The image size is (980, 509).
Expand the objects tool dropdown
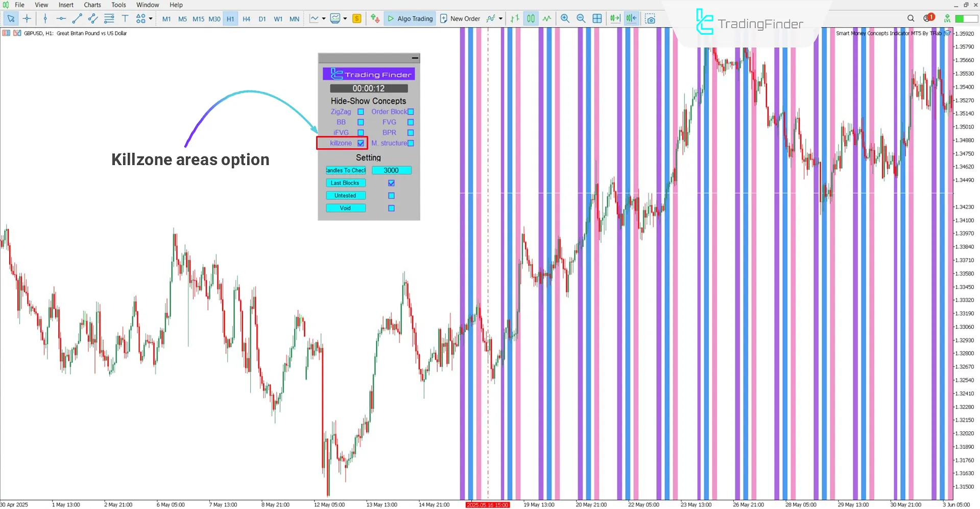[x=150, y=18]
